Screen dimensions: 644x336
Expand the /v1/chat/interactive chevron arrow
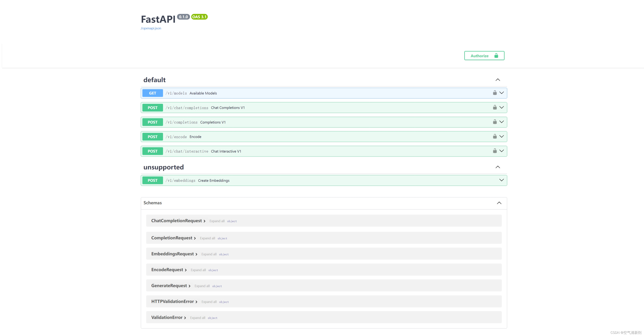[501, 151]
